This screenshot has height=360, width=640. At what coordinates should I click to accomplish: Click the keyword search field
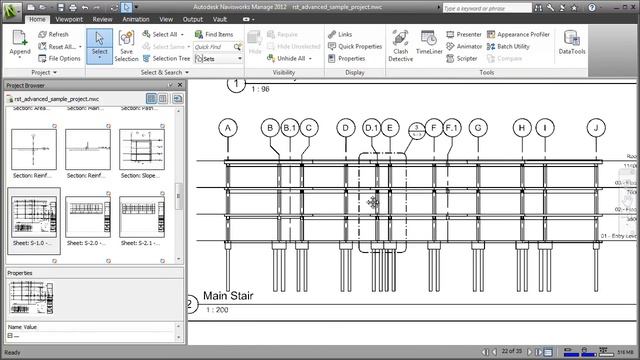487,8
